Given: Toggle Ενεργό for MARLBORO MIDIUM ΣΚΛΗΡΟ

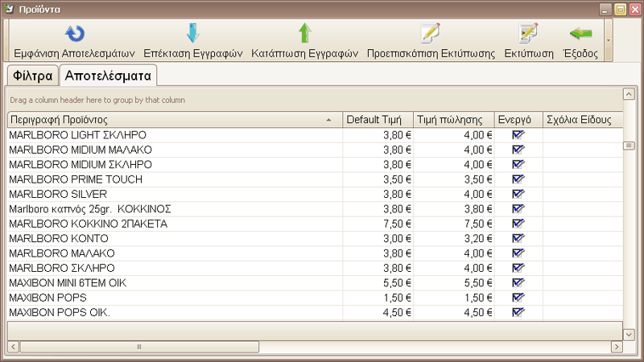Looking at the screenshot, I should [x=518, y=164].
